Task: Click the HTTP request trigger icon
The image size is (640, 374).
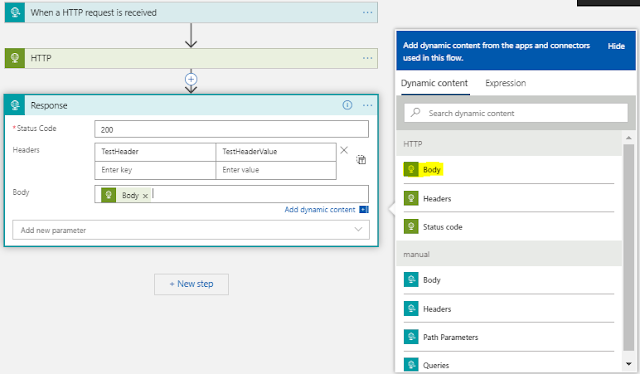Action: click(15, 13)
